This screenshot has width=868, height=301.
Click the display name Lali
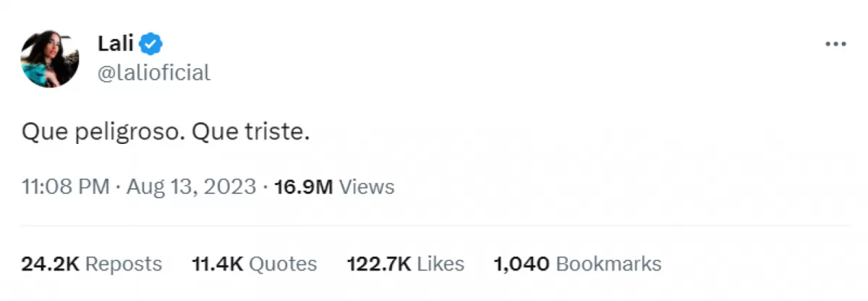pos(115,45)
